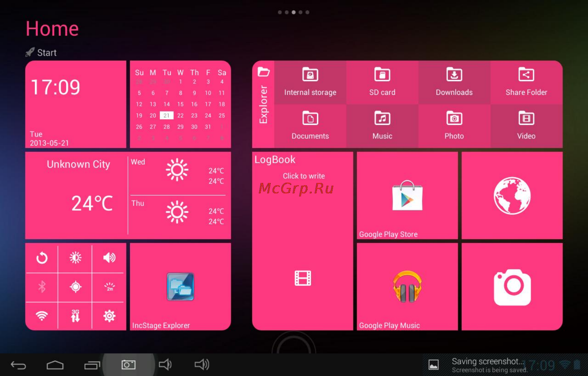Screen dimensions: 588x376
Task: Tap the volume up button
Action: (x=202, y=365)
